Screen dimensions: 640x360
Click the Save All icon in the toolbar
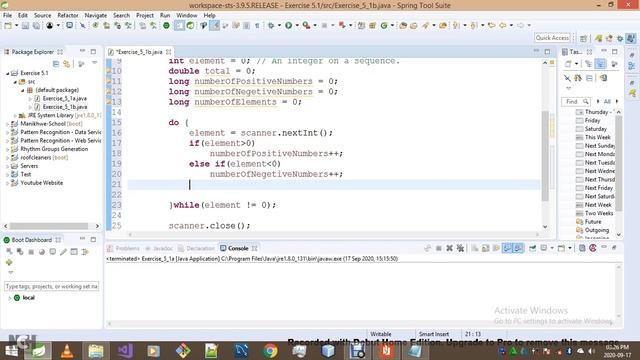(x=36, y=26)
